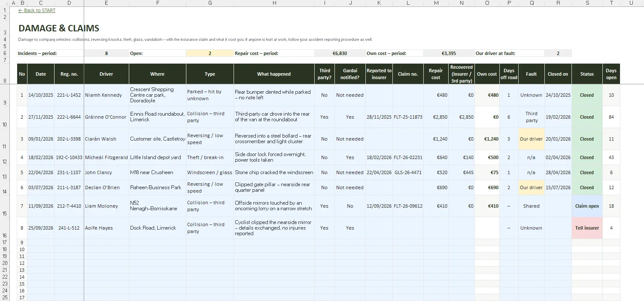644x301 pixels.
Task: Click the Status column header
Action: pos(587,74)
